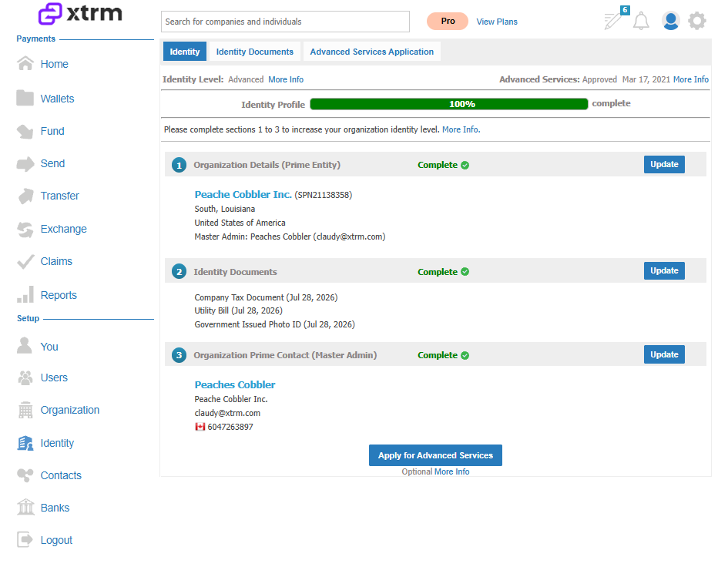Go to Home in the sidebar
This screenshot has height=567, width=728.
(x=55, y=64)
